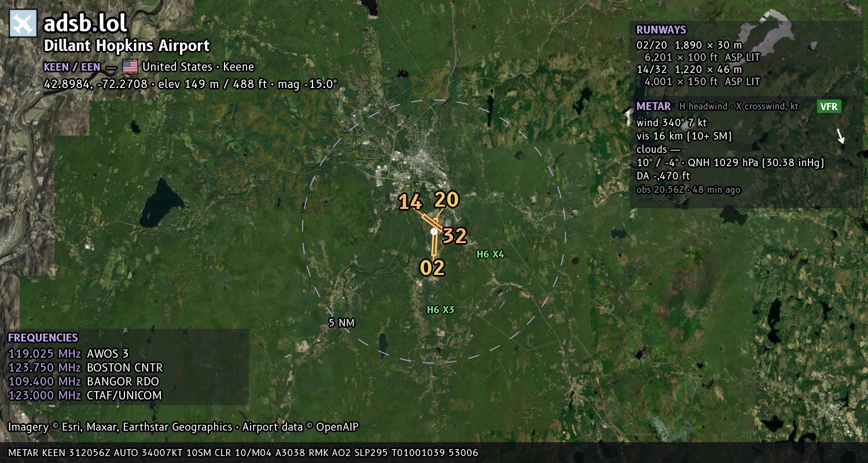
Task: Click the Dillant Hopkins Airport name
Action: (x=127, y=46)
